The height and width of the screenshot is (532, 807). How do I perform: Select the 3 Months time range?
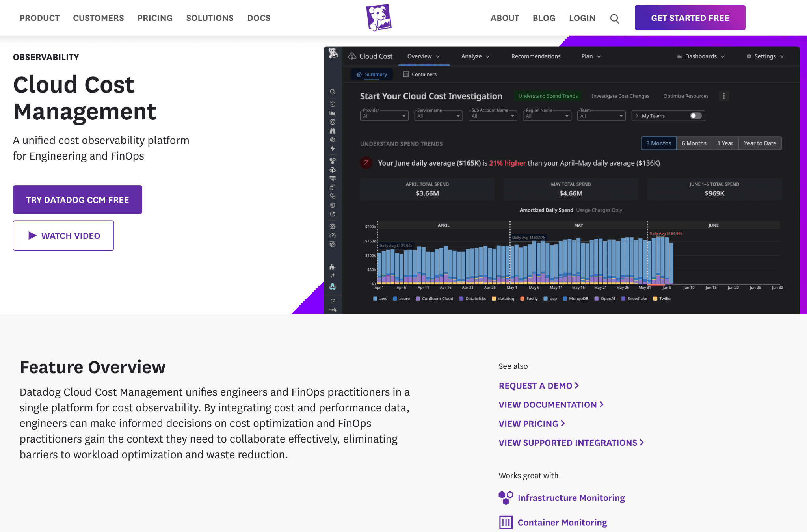pyautogui.click(x=658, y=143)
